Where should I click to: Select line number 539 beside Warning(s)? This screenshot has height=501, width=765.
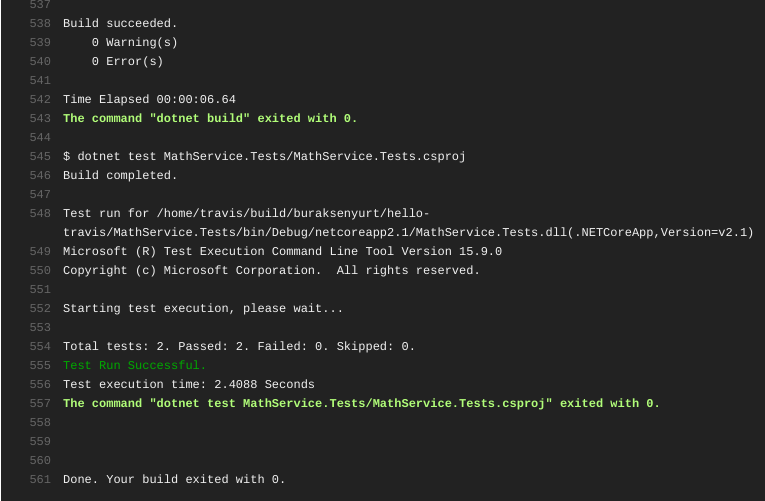pyautogui.click(x=40, y=42)
